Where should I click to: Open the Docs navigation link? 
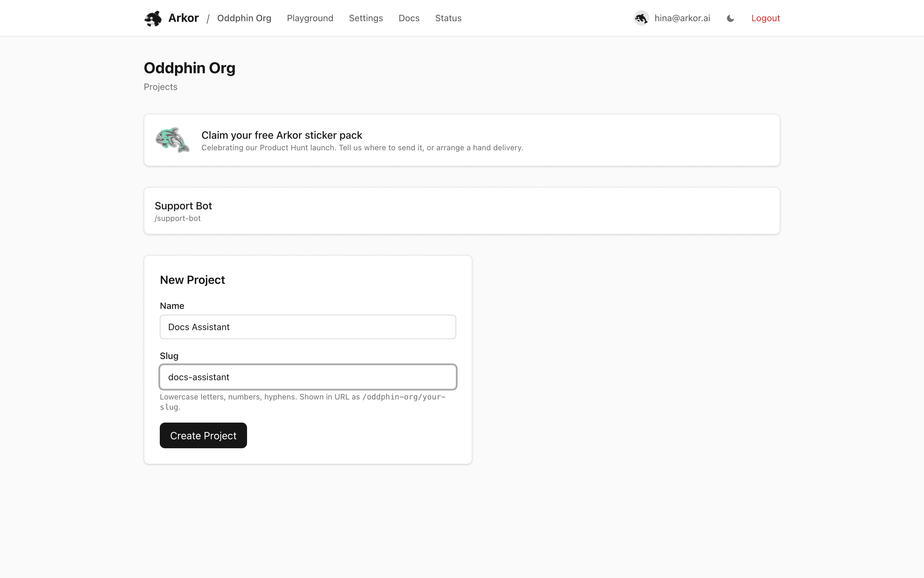409,18
